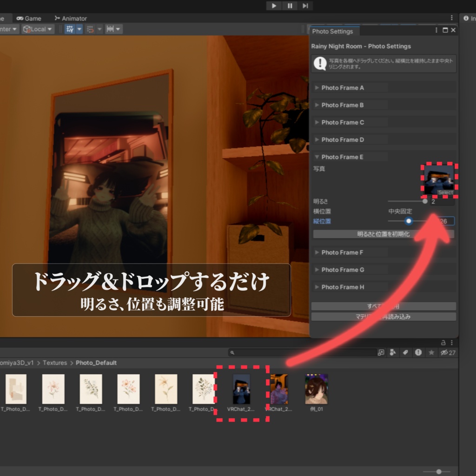Select the VRChat thumbnail with purple sweater avatar
The width and height of the screenshot is (476, 476).
279,389
